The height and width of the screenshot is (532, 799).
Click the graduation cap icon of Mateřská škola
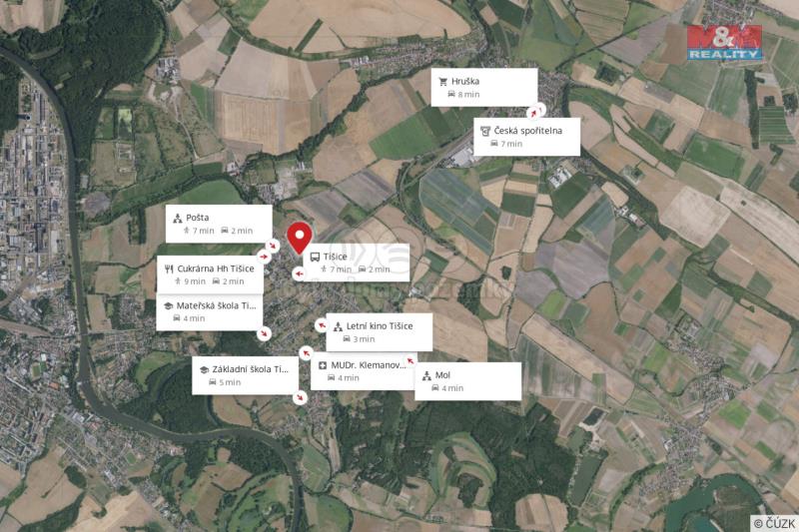point(168,306)
